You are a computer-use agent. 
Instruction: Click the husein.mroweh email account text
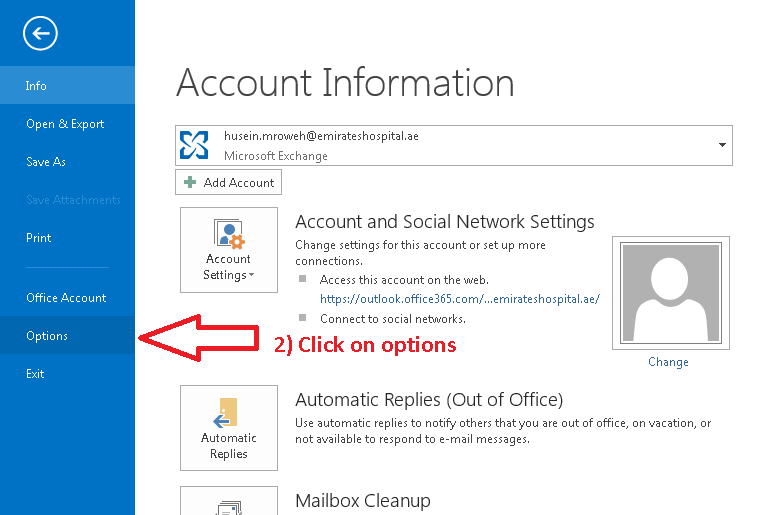[x=321, y=136]
